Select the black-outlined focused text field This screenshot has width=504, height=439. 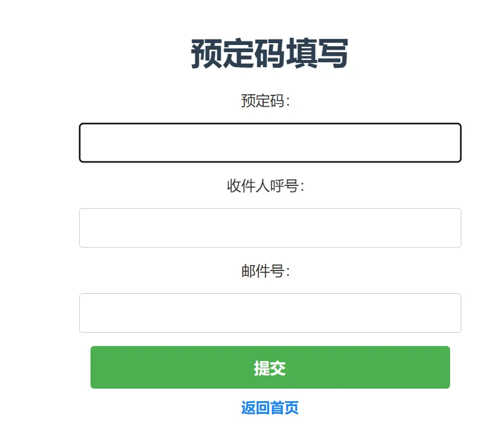pyautogui.click(x=270, y=143)
